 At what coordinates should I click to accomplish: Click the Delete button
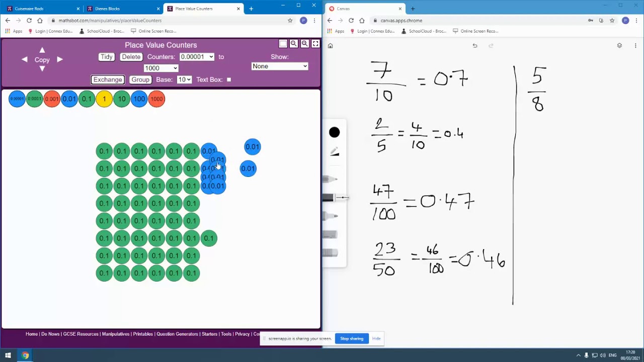point(131,57)
